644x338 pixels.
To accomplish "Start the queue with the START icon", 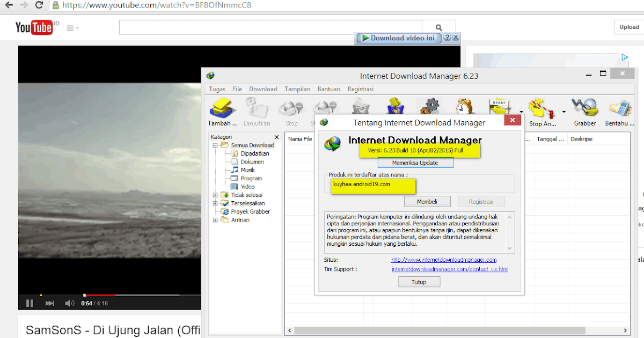I will pos(501,105).
